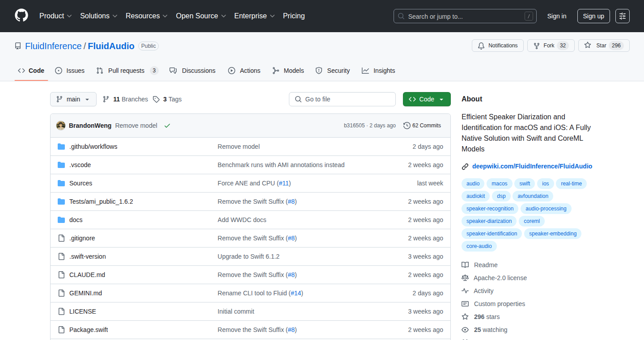Open the FluidAudio repository link
This screenshot has height=340, width=644.
pyautogui.click(x=111, y=46)
